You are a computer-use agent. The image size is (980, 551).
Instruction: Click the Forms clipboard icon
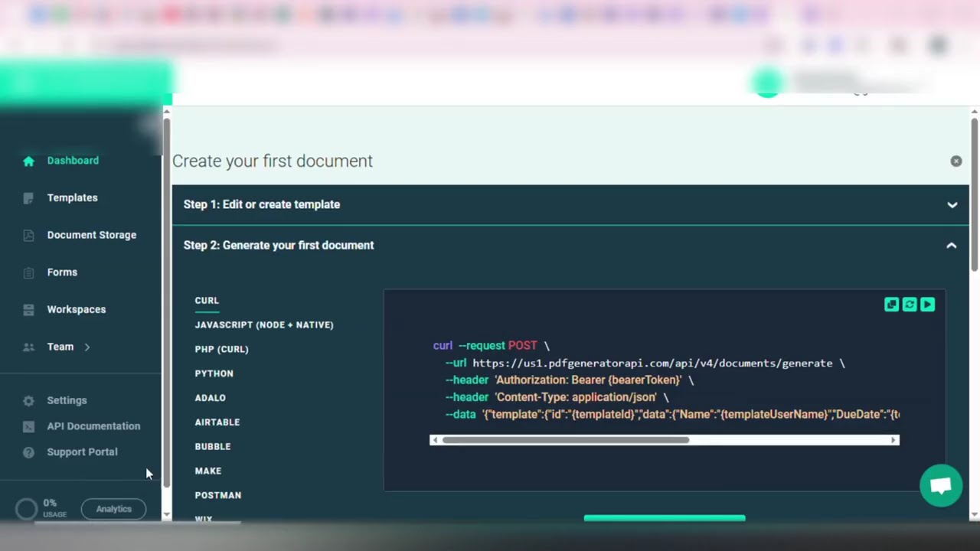(x=28, y=272)
